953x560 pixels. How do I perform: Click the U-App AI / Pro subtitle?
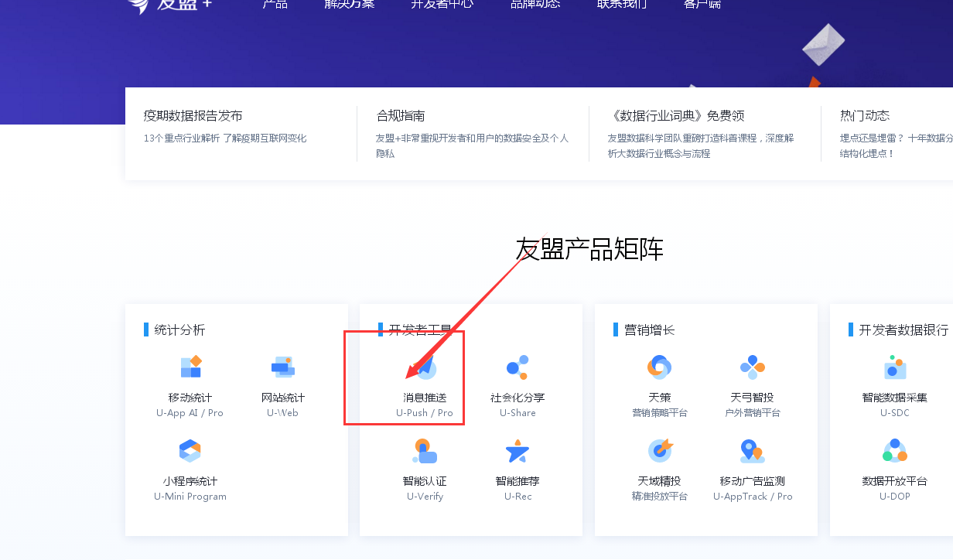point(190,413)
